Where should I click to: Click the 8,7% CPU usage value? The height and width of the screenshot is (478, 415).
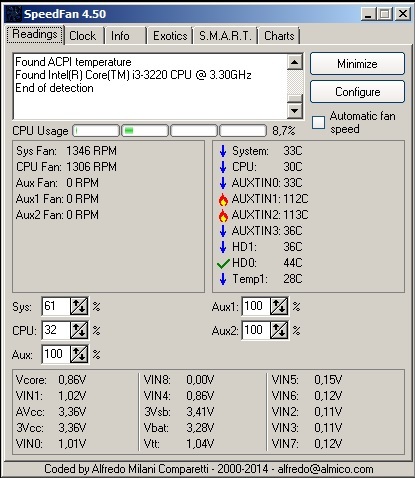[284, 131]
